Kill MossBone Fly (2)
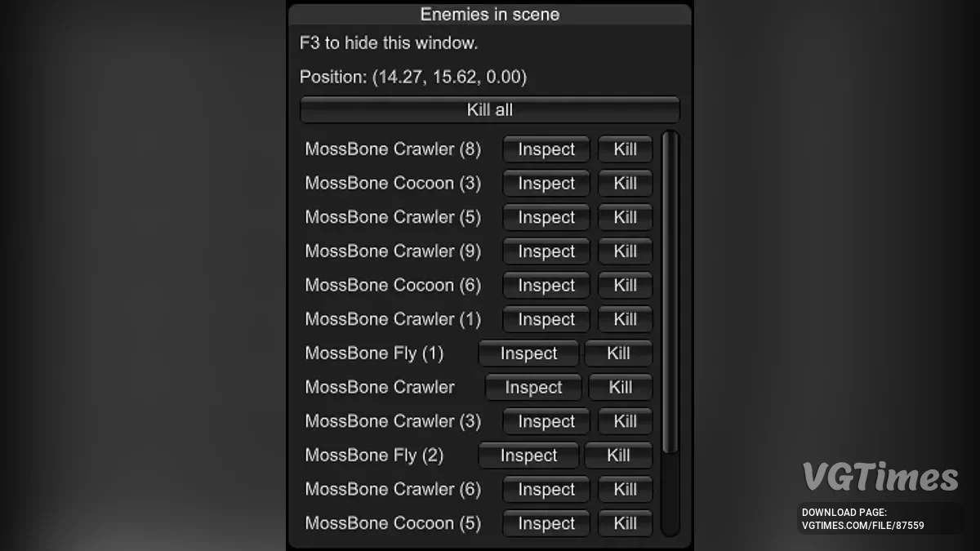This screenshot has width=980, height=551. (x=618, y=455)
